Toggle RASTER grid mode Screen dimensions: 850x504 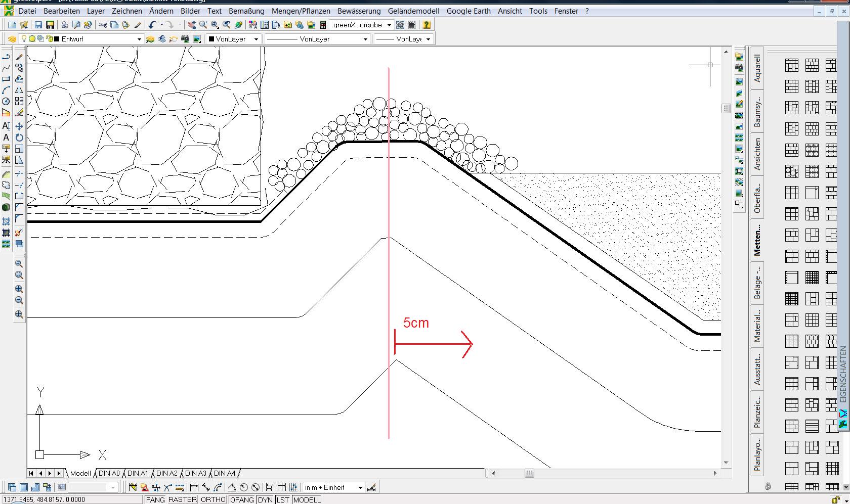click(x=183, y=500)
